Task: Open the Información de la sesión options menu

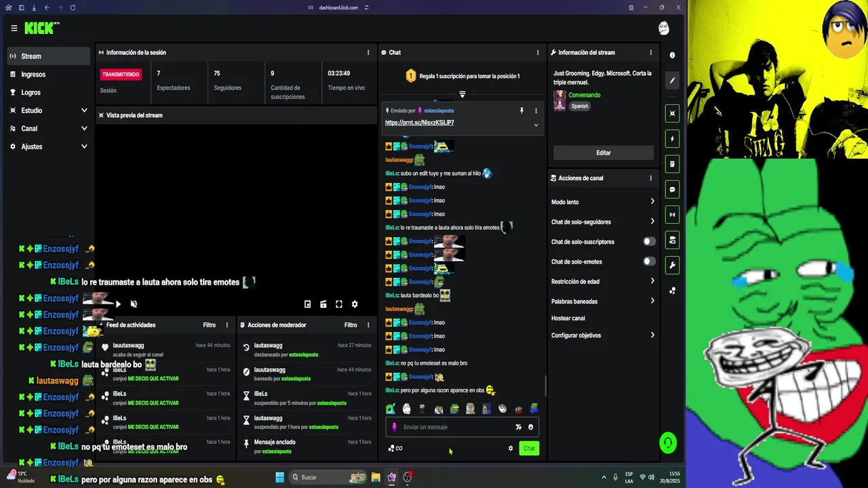Action: coord(368,52)
